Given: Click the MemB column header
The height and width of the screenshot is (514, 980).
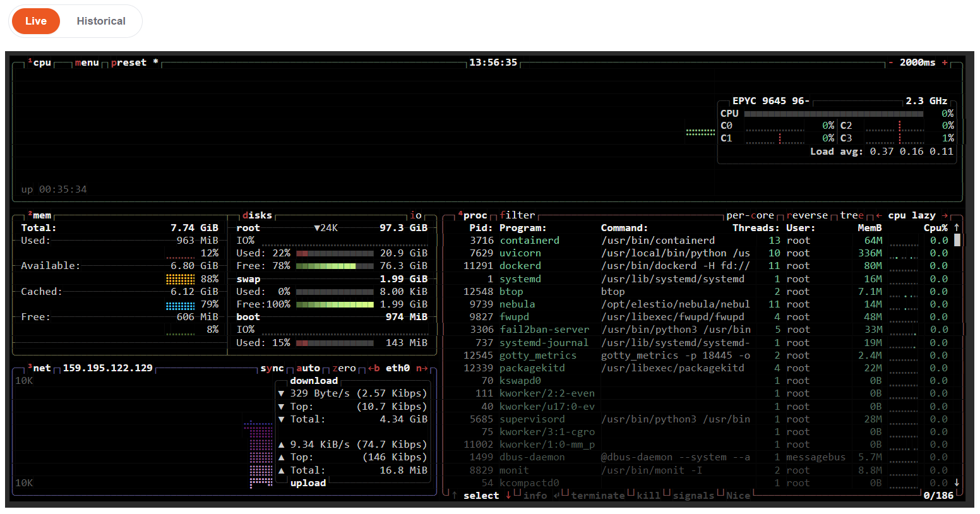Looking at the screenshot, I should [x=869, y=228].
